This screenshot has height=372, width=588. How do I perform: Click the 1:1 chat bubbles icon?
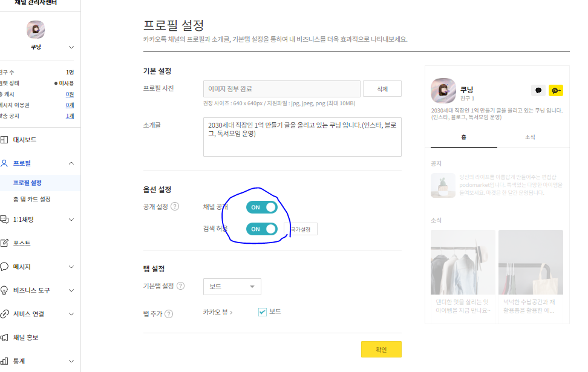[x=4, y=220]
